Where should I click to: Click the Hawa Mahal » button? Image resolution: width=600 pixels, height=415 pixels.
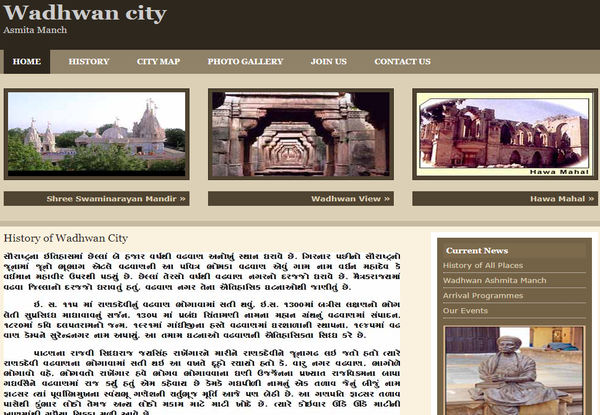pyautogui.click(x=505, y=199)
